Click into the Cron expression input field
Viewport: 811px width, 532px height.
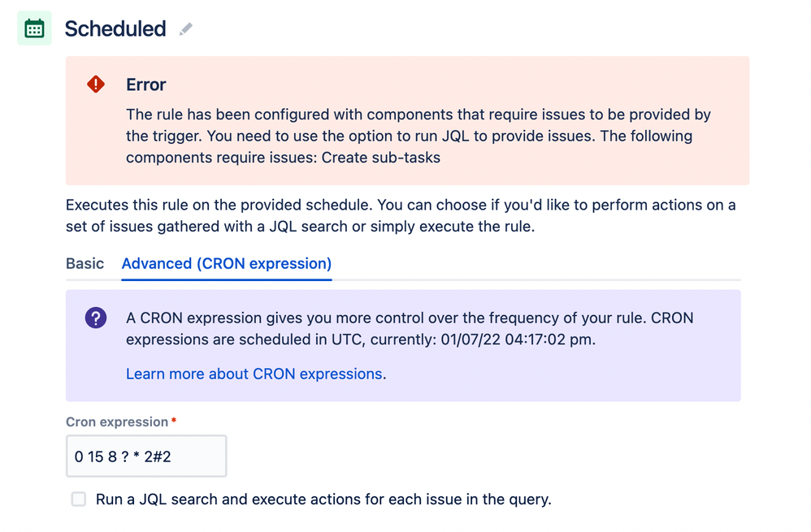point(146,456)
